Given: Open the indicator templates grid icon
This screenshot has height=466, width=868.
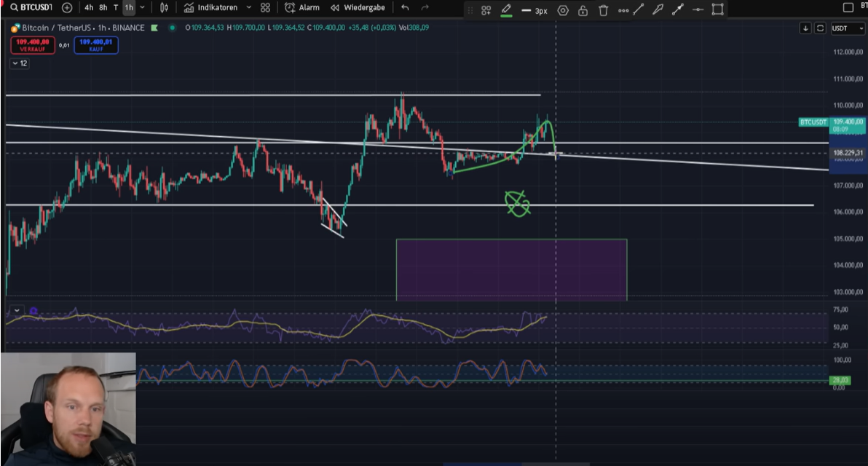Looking at the screenshot, I should point(265,8).
